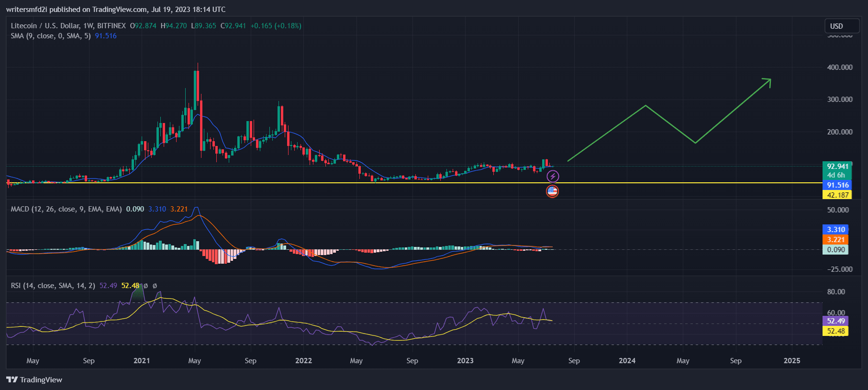Click the purple lightning bolt event icon

553,177
